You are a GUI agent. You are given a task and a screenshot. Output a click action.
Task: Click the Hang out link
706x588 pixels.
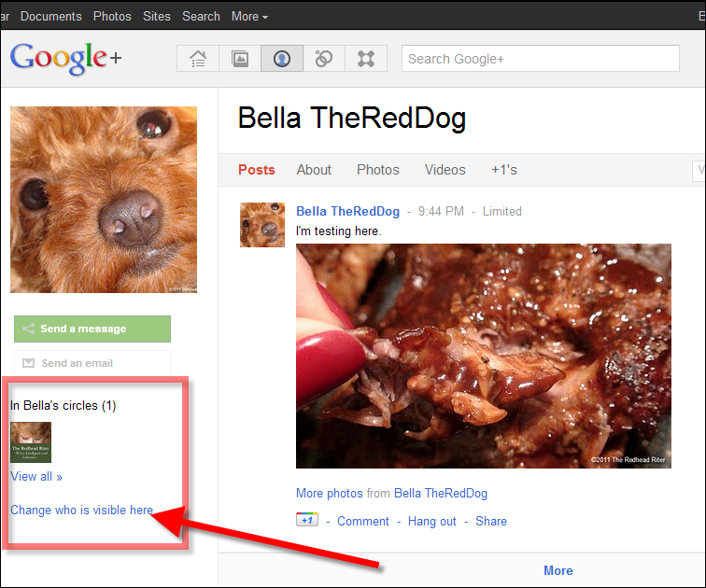click(x=431, y=522)
